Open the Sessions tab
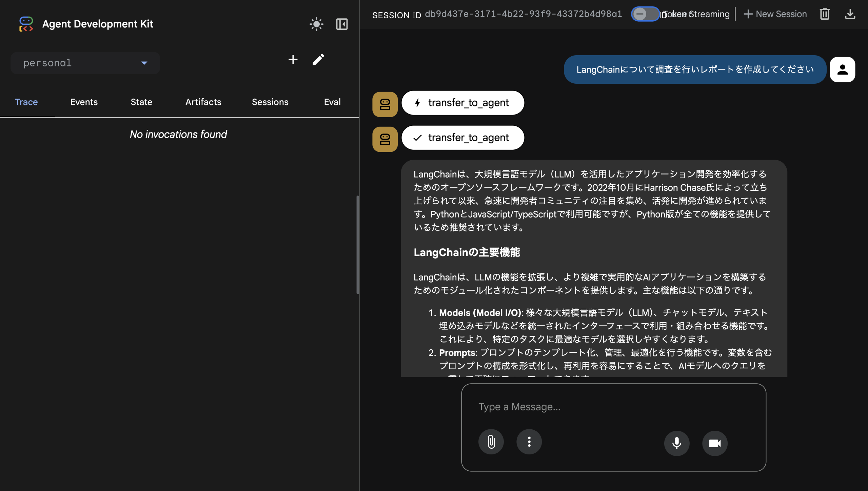The height and width of the screenshot is (491, 868). click(270, 102)
